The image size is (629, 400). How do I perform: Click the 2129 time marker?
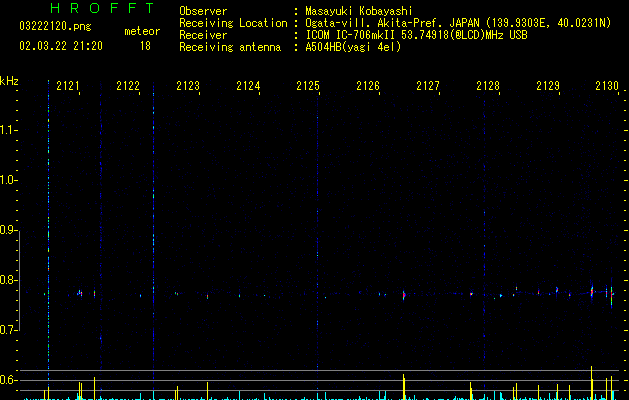coord(548,86)
